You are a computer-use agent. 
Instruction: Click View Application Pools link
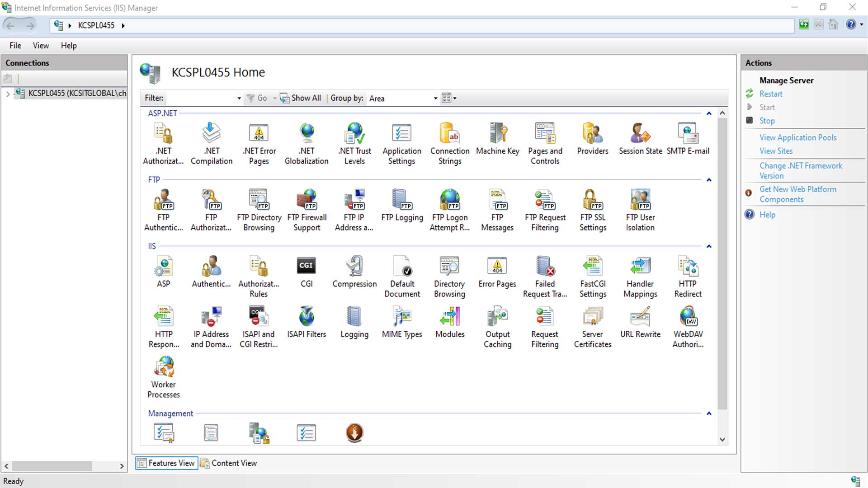pyautogui.click(x=797, y=137)
